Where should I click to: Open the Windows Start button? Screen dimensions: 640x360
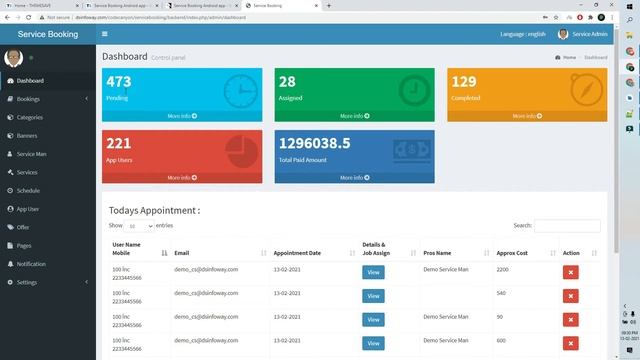pos(630,6)
